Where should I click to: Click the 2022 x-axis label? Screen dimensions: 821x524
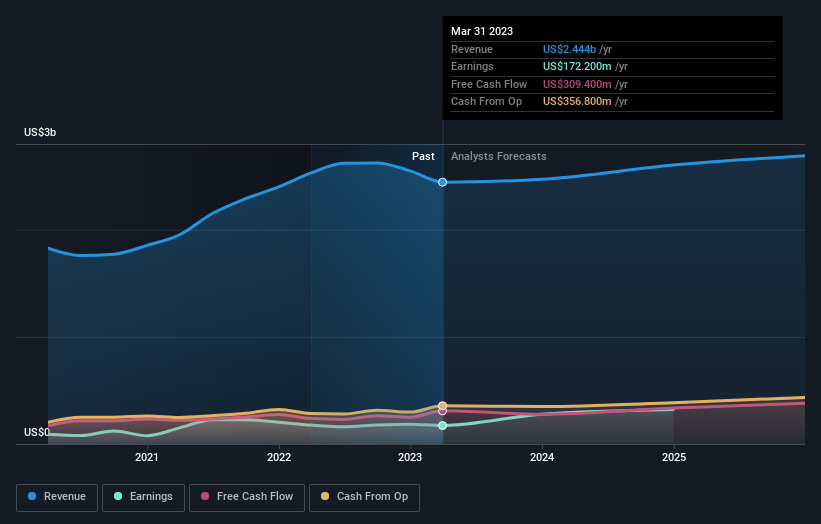[x=279, y=457]
